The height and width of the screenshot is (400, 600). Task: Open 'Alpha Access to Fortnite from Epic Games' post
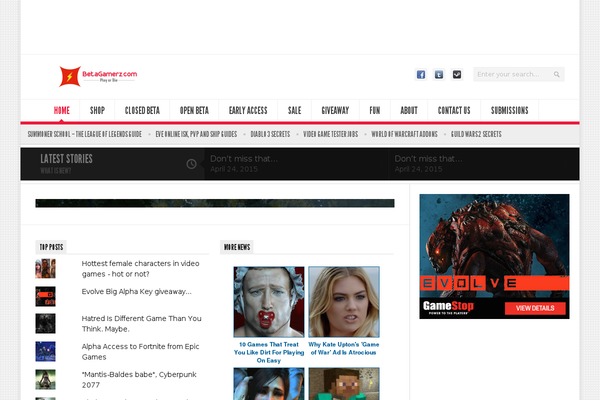[140, 351]
